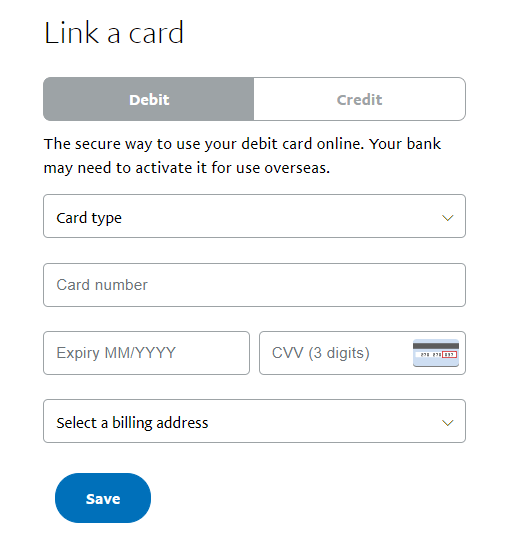Viewport: 511px width, 533px height.
Task: Click the "Select a billing address" label text
Action: [x=132, y=423]
